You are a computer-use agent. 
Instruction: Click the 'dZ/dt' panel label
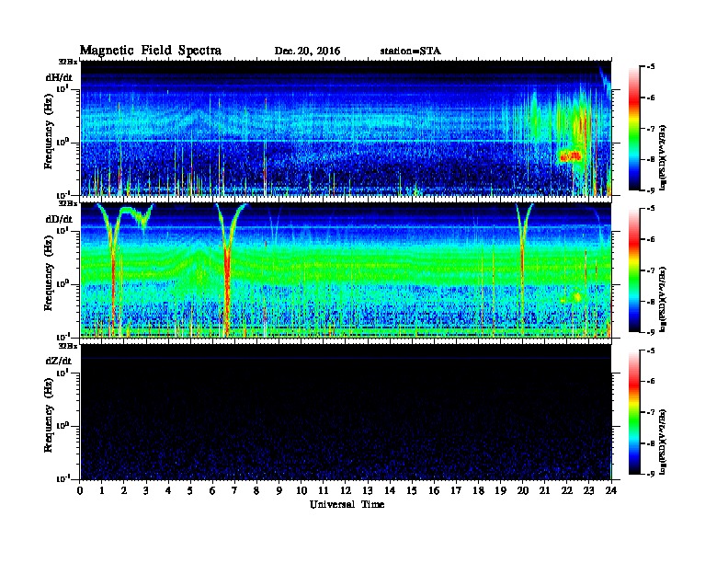coord(59,361)
